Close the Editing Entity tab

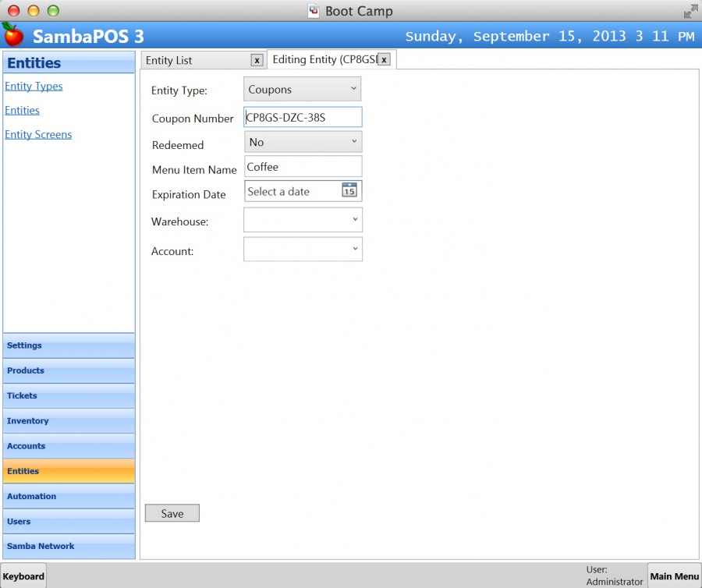pos(384,59)
